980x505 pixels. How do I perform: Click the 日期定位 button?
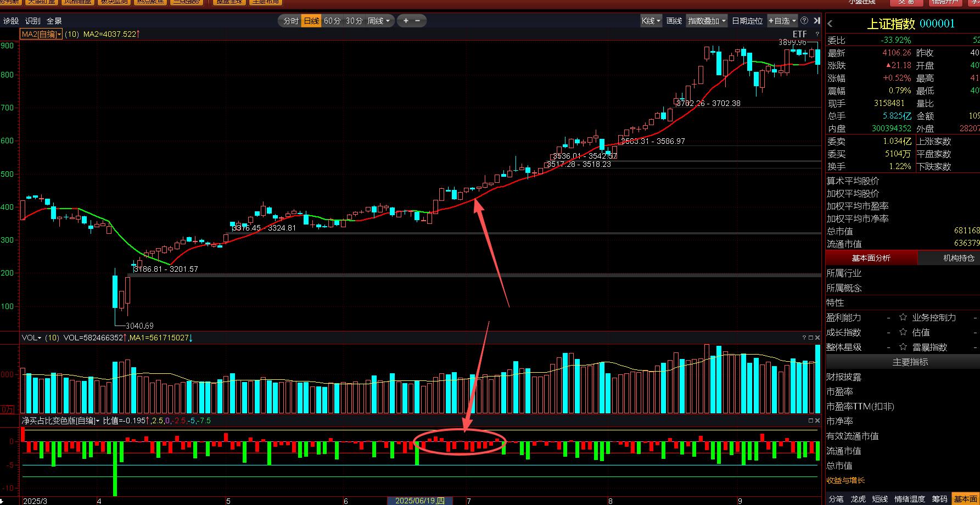coord(747,21)
